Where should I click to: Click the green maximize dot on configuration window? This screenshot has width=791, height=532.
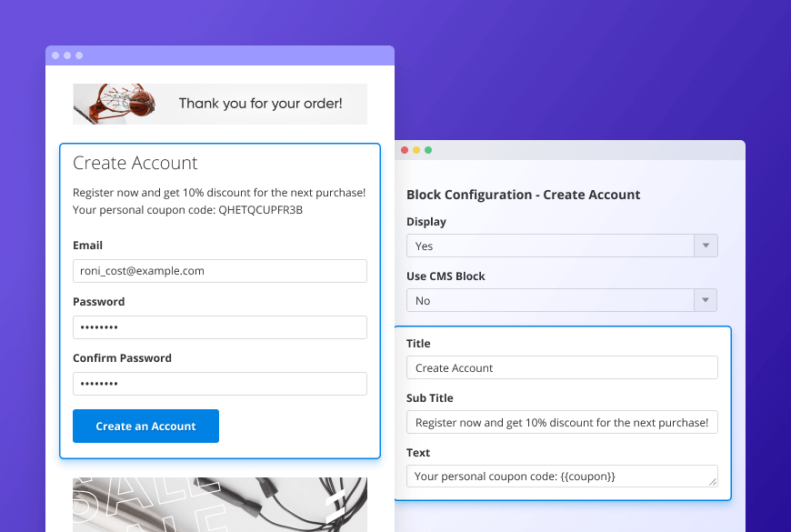[428, 150]
